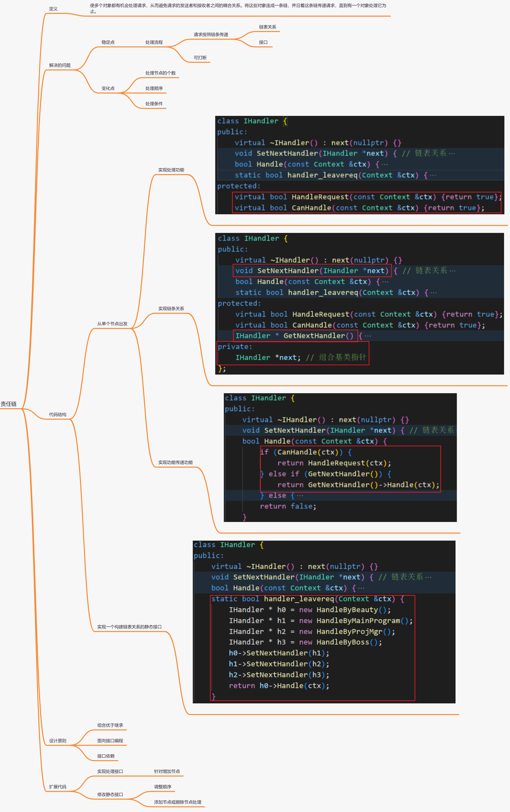Select the 实现一个构建链表关系的静态接口 node

pos(129,627)
